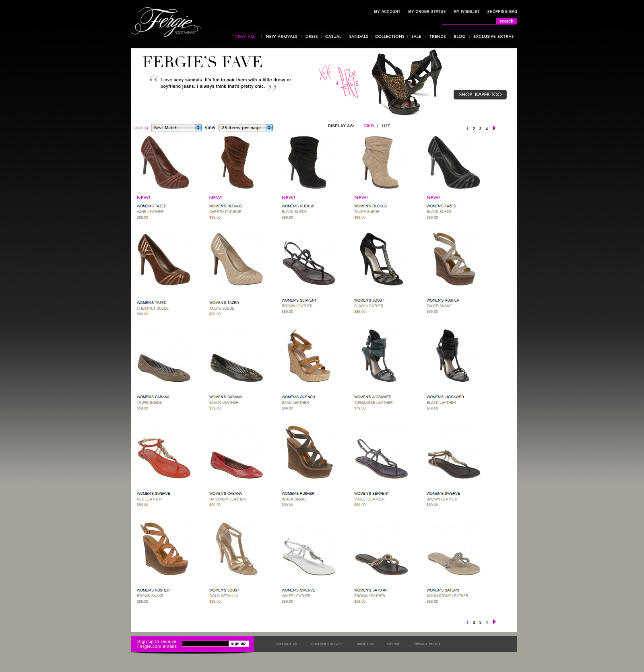Open the Sort By Best Match dropdown
Viewport: 644px width, 672px height.
pos(176,128)
